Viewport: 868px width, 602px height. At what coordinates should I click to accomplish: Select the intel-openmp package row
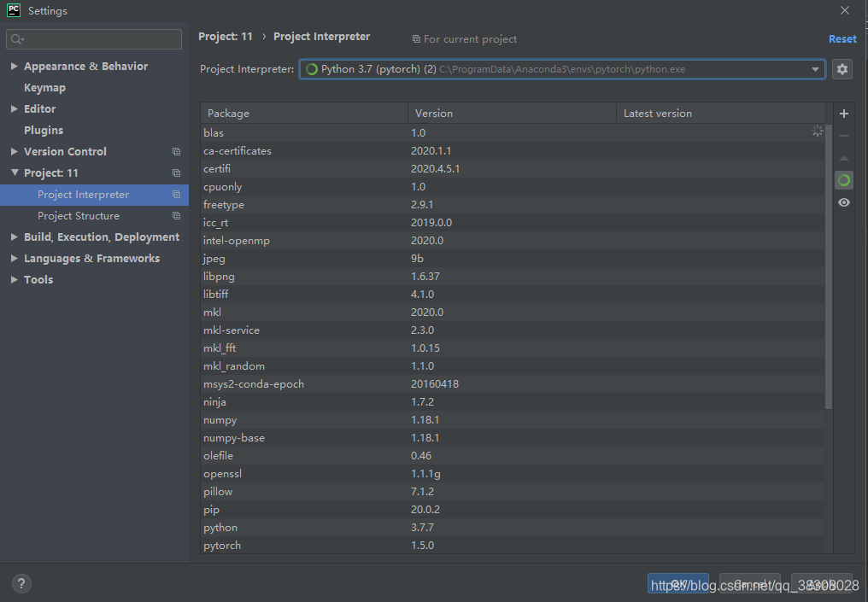click(x=513, y=241)
